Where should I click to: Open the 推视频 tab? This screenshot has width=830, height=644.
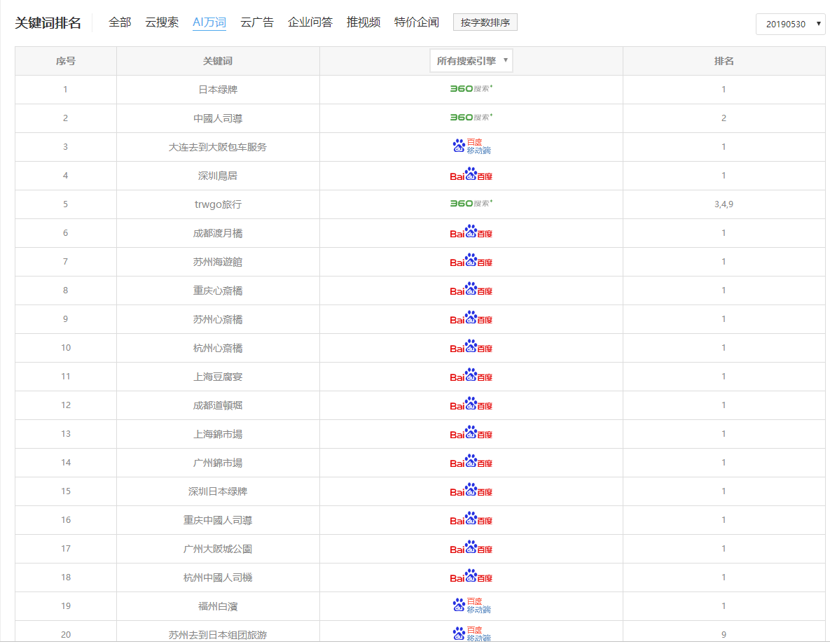[363, 22]
